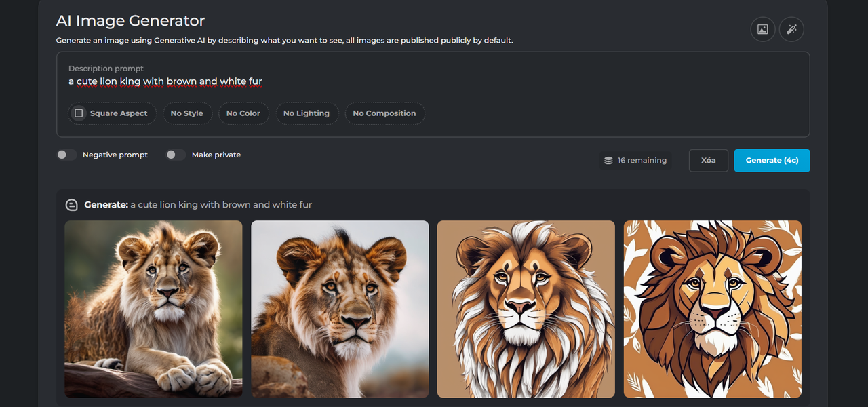Click the AI Image Generator heading
This screenshot has height=407, width=868.
click(x=130, y=21)
